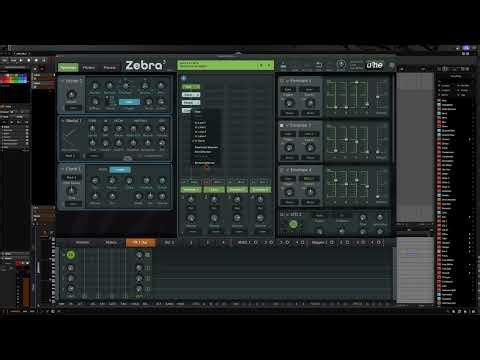Click the left knob in the Envelope 1 panel
This screenshot has height=360, width=480.
(289, 103)
